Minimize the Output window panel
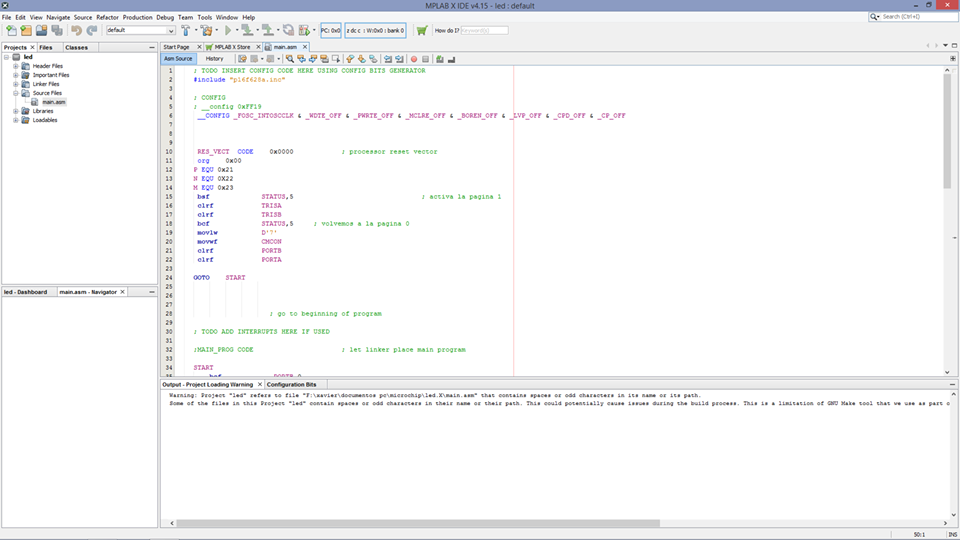960x540 pixels. click(952, 384)
